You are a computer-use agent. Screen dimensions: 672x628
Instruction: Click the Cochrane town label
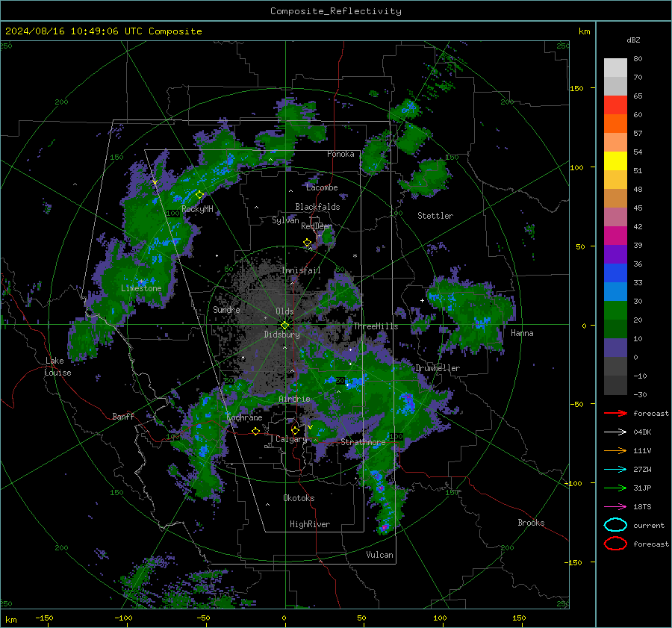[x=244, y=417]
